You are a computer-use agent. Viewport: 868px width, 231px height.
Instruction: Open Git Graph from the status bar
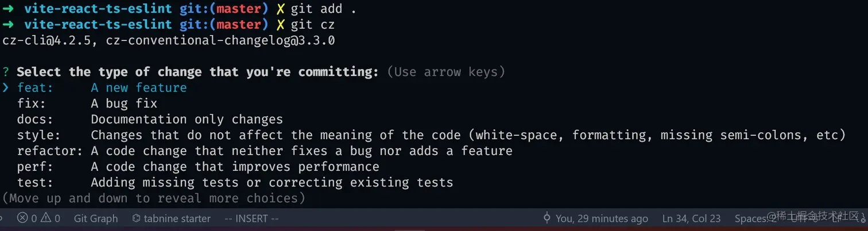(96, 218)
